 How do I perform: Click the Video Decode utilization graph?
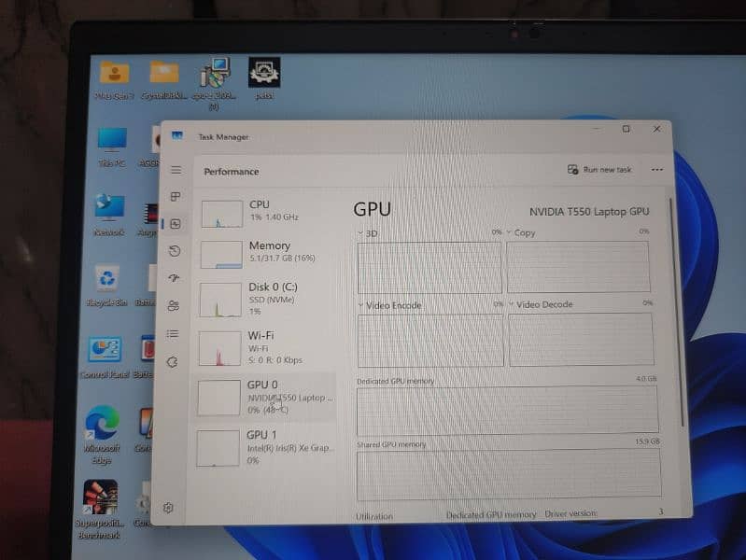pos(581,339)
